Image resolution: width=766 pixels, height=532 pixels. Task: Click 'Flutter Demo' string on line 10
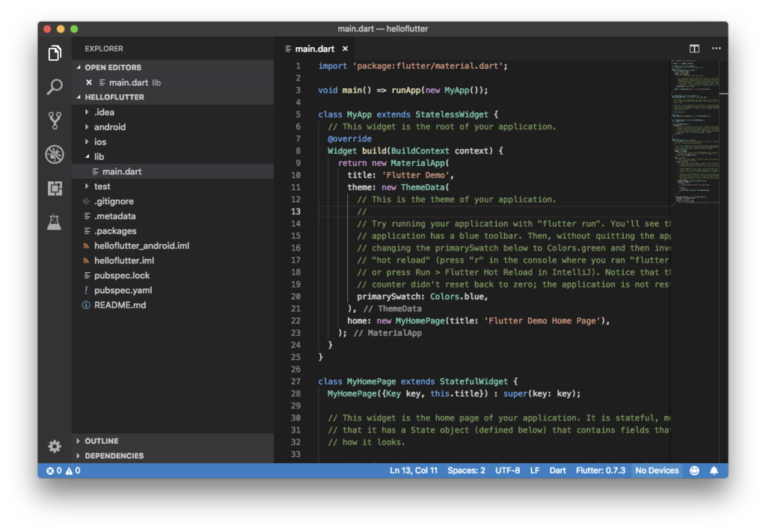pyautogui.click(x=416, y=175)
